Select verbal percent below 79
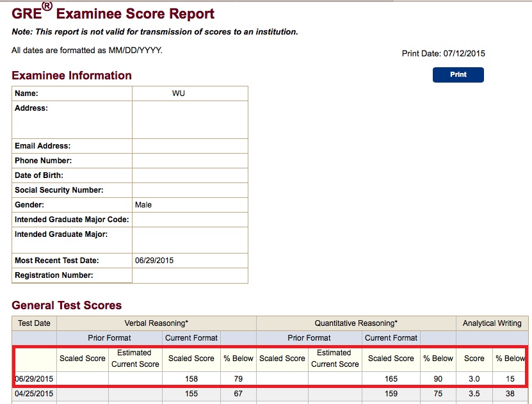This screenshot has height=404, width=532. [238, 379]
